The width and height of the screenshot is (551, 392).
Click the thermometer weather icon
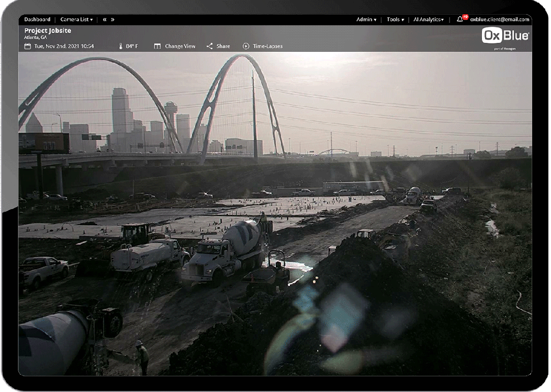(120, 46)
